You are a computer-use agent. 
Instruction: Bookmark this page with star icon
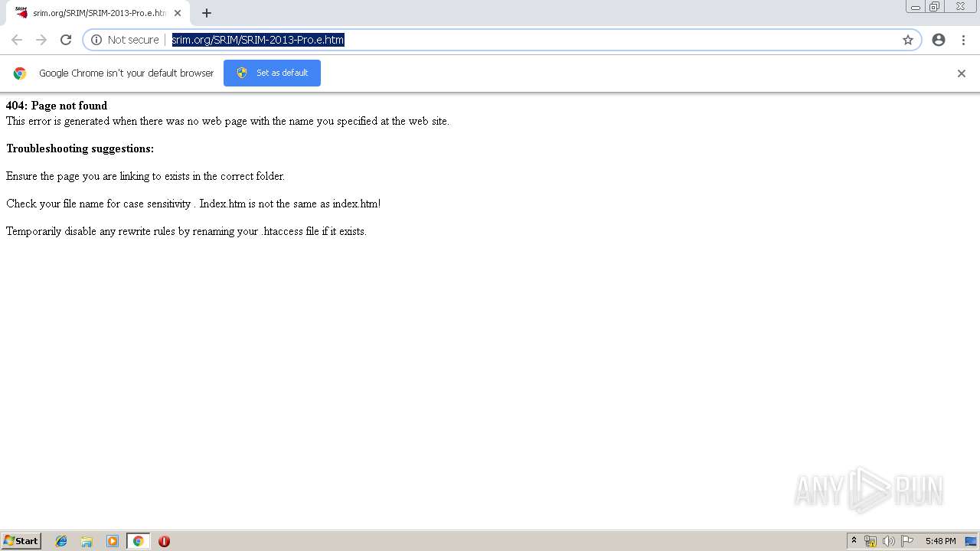(908, 40)
